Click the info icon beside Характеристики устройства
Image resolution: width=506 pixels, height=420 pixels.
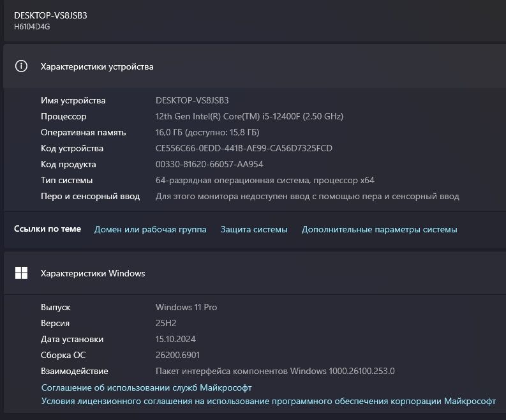tap(22, 66)
